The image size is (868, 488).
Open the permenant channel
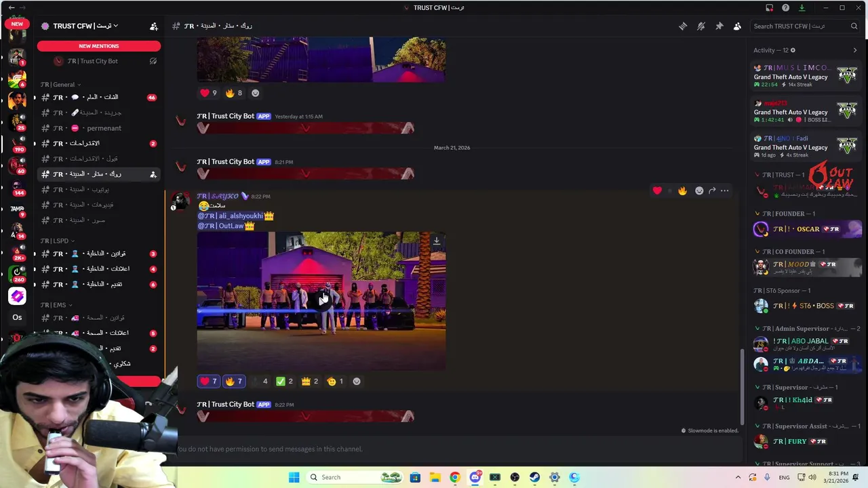(x=99, y=128)
